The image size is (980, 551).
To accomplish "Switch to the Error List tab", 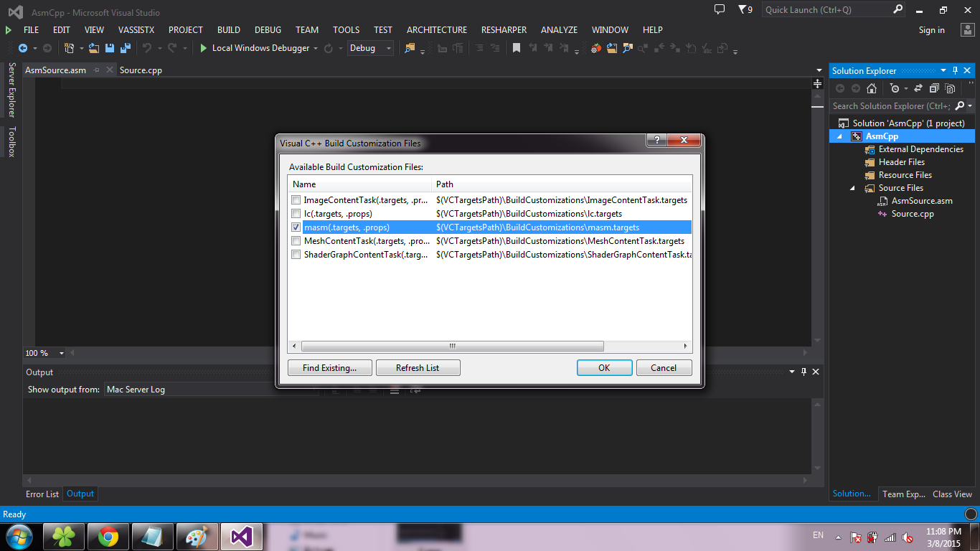I will (x=42, y=494).
